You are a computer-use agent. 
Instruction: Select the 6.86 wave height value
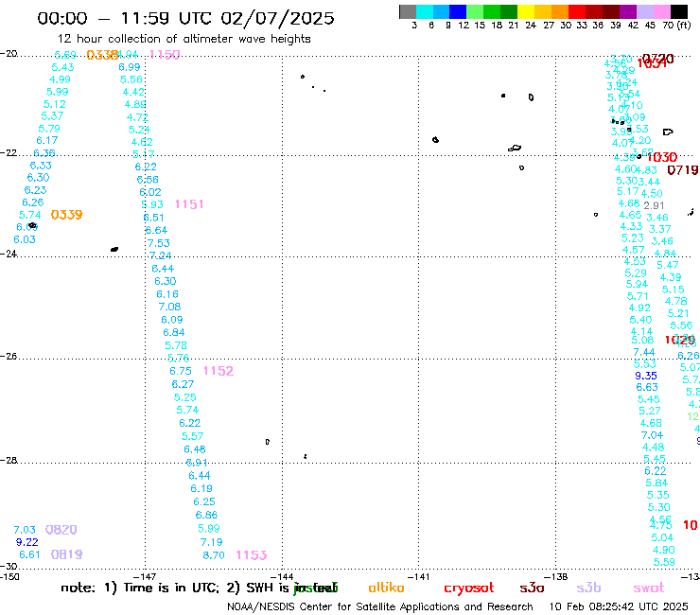pos(207,515)
